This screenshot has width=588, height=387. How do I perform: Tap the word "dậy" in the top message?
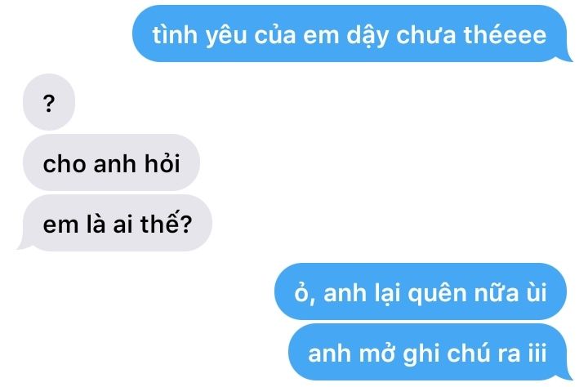point(367,36)
